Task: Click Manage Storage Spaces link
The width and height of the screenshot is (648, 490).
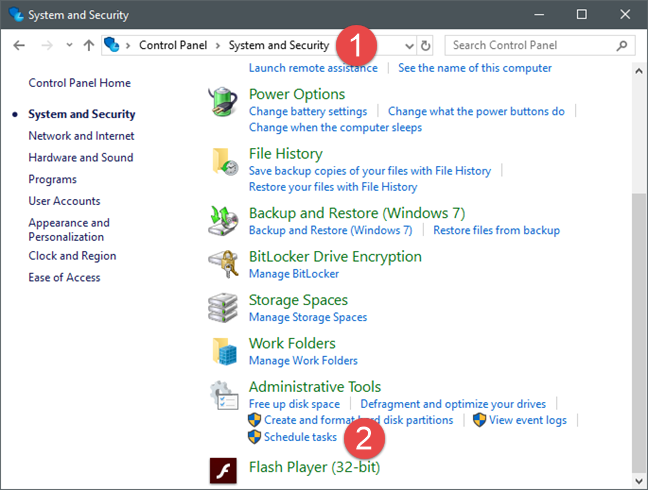Action: click(308, 317)
